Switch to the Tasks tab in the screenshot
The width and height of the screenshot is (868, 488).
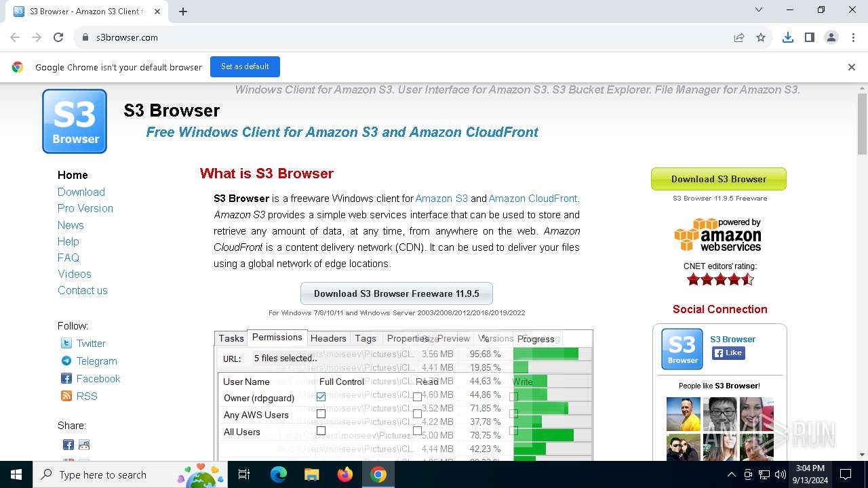point(231,338)
